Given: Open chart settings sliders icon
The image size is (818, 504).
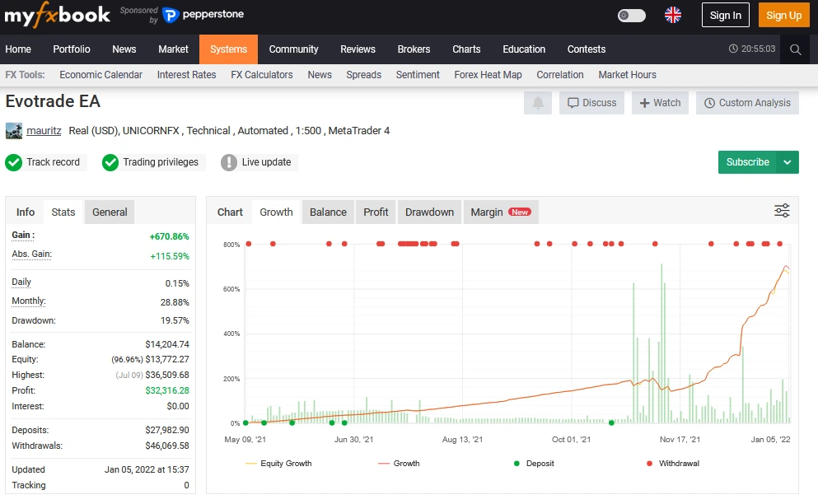Looking at the screenshot, I should (x=782, y=211).
